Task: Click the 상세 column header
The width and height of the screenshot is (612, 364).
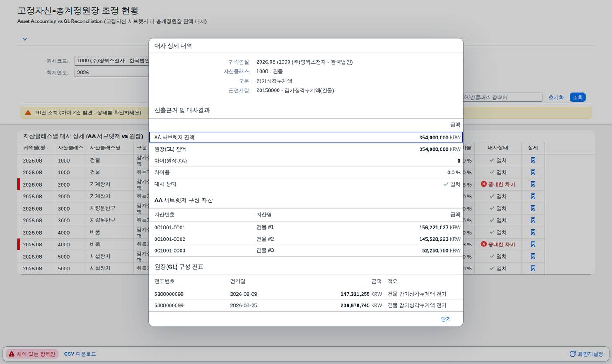Action: point(533,148)
